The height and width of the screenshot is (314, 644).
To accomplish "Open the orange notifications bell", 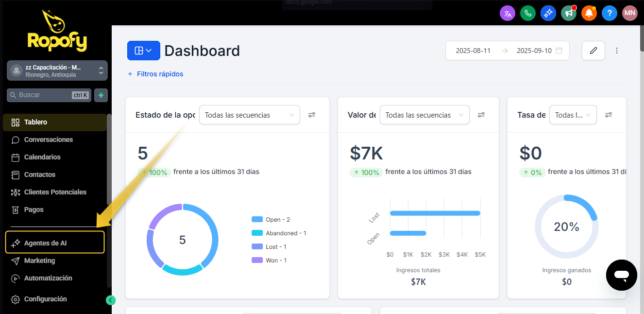I will point(589,13).
